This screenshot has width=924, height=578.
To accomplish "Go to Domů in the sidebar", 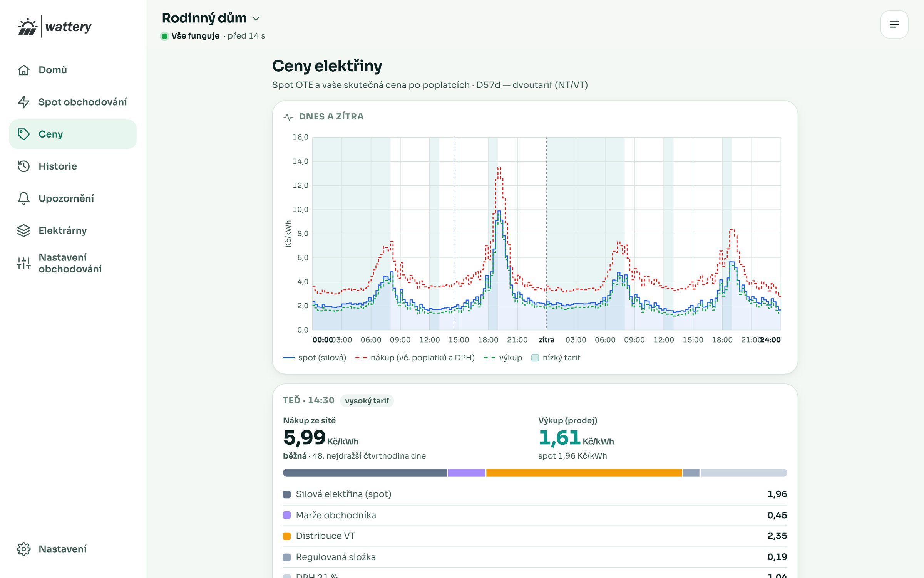I will [73, 70].
